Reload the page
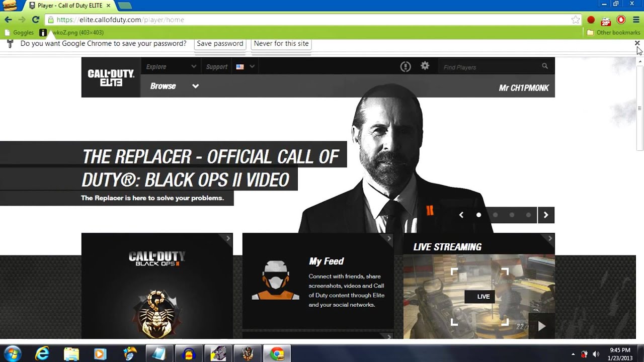644x362 pixels. (35, 20)
